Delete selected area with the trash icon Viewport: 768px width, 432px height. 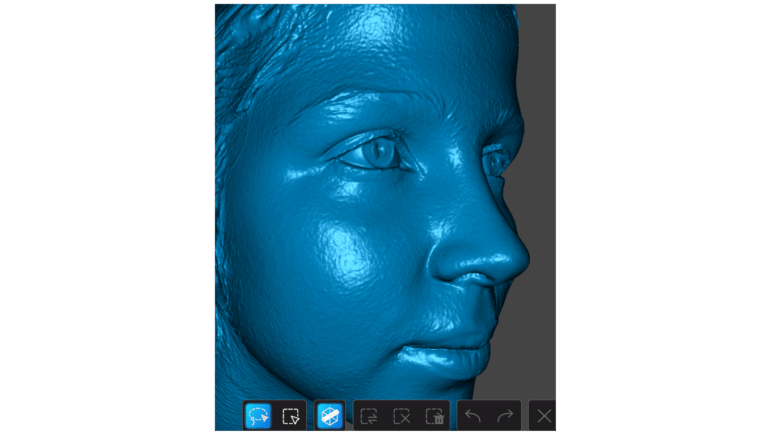tap(434, 416)
